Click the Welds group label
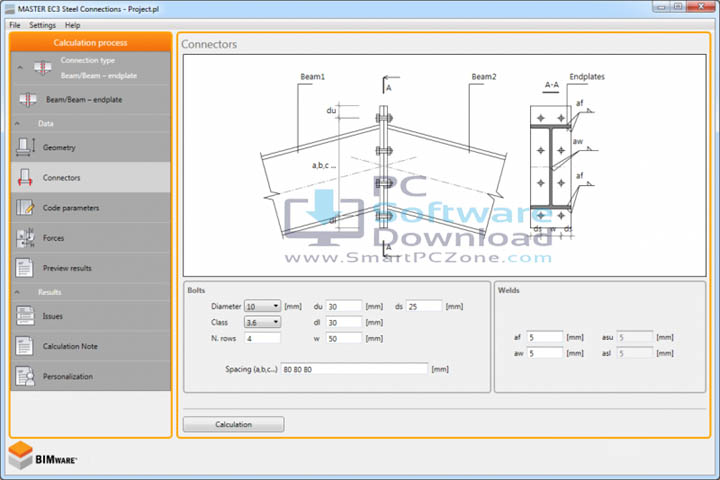720x480 pixels. pyautogui.click(x=508, y=290)
